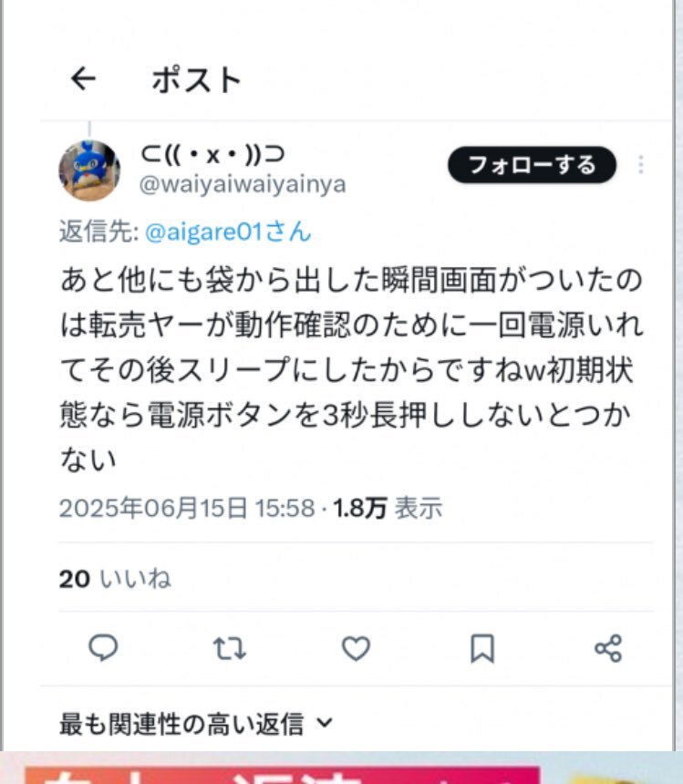The width and height of the screenshot is (683, 784).
Task: Like the post with heart icon
Action: [x=356, y=648]
